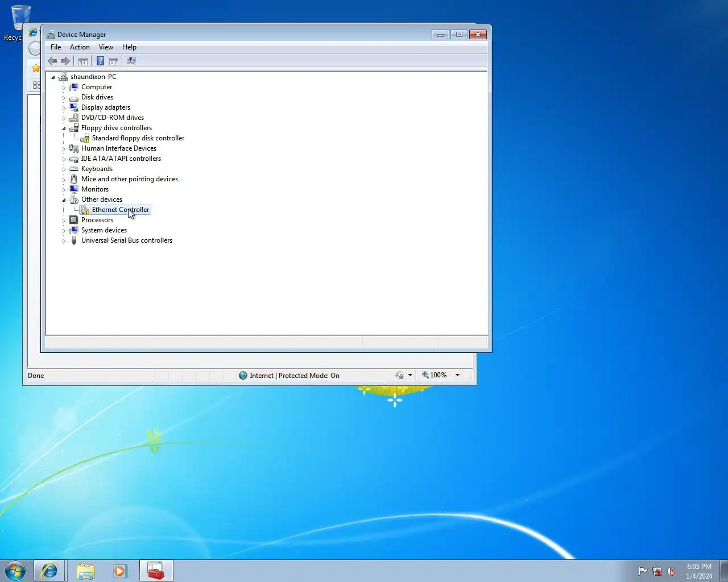Select the "Universal Serial Bus controllers" label
This screenshot has width=728, height=582.
(x=127, y=240)
